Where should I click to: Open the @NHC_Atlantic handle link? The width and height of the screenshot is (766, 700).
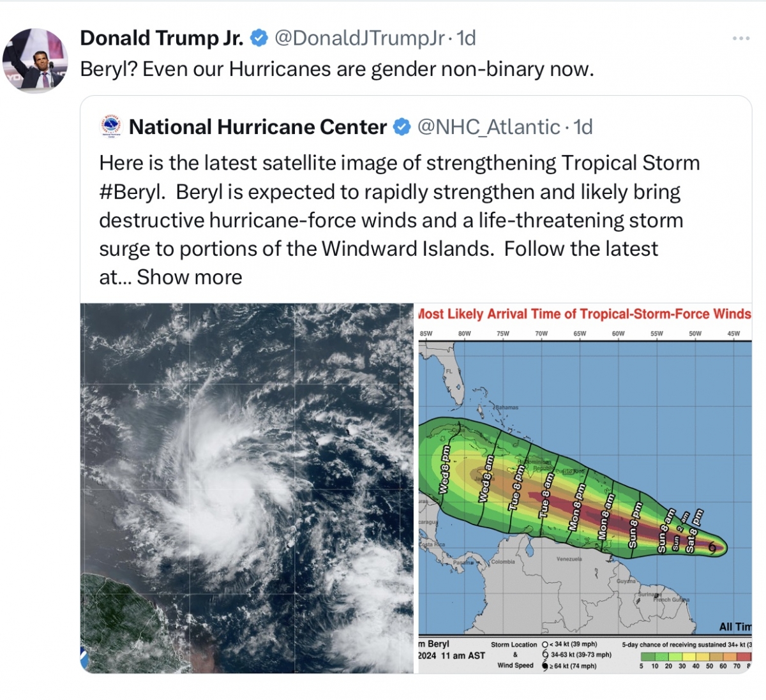click(x=489, y=127)
